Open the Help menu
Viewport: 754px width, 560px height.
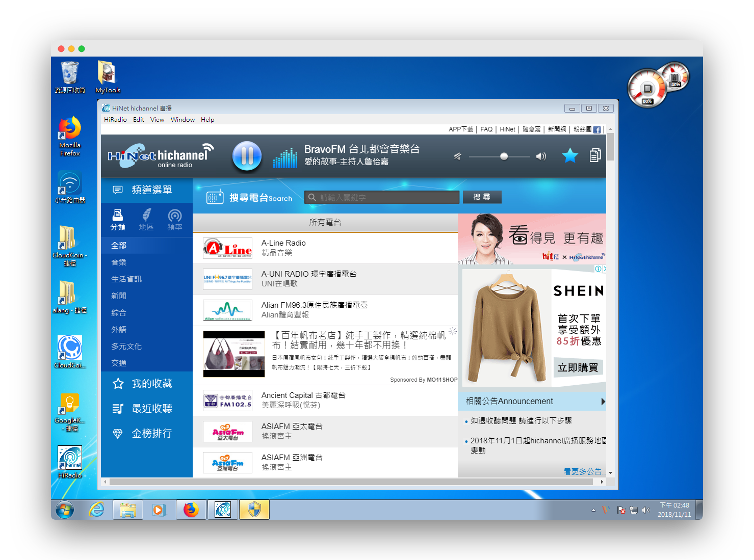(x=207, y=120)
